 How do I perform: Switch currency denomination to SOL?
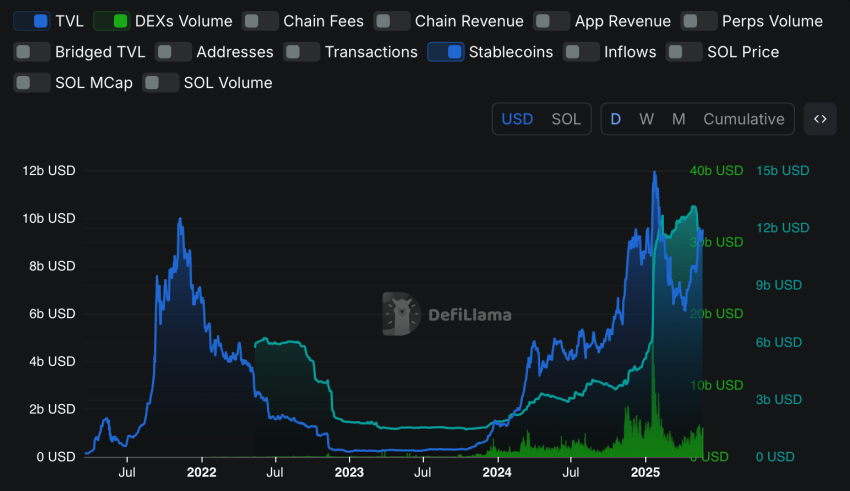[x=566, y=119]
